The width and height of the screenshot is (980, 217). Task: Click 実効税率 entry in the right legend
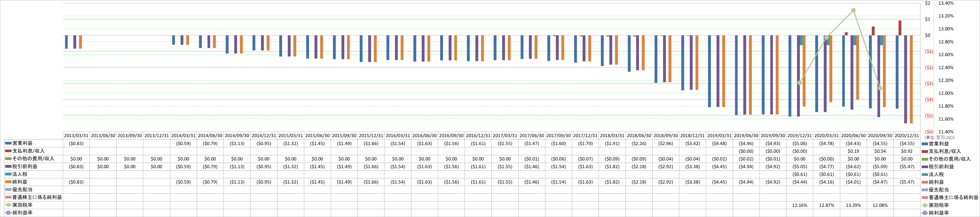click(x=939, y=205)
